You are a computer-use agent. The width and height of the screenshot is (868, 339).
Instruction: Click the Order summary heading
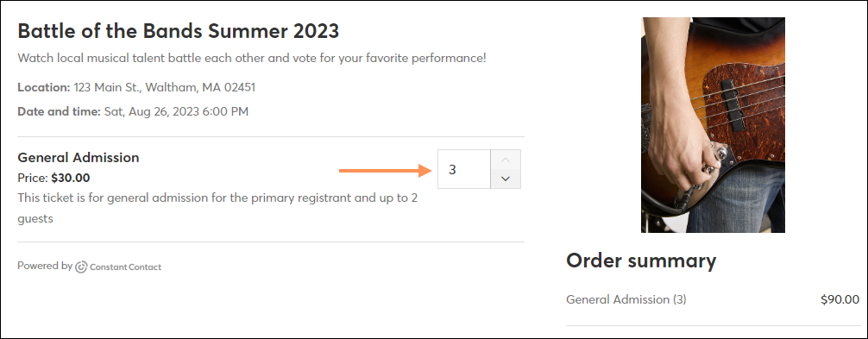641,260
